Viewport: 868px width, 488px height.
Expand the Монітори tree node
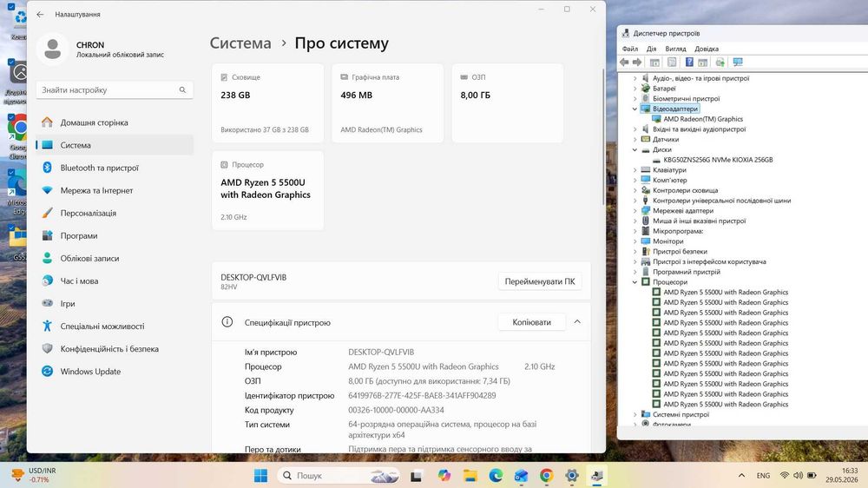click(x=635, y=241)
